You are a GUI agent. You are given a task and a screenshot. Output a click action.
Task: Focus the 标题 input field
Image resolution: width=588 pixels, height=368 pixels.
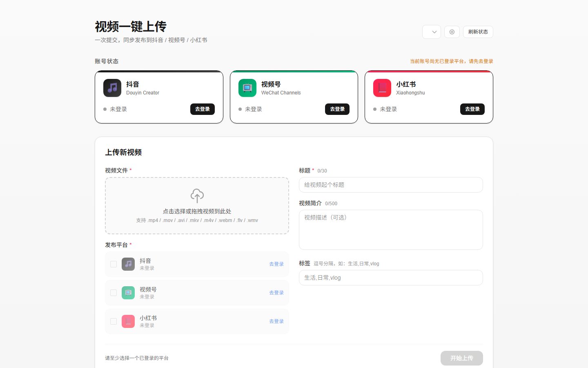click(x=391, y=185)
